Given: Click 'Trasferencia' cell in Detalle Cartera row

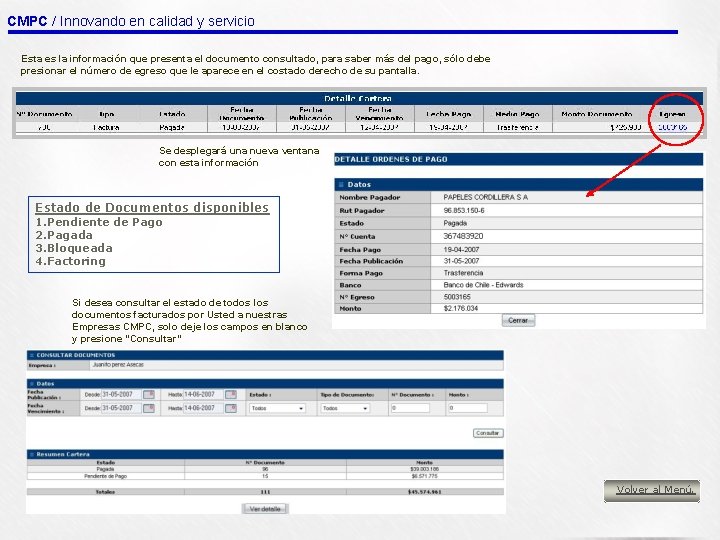Looking at the screenshot, I should [518, 127].
